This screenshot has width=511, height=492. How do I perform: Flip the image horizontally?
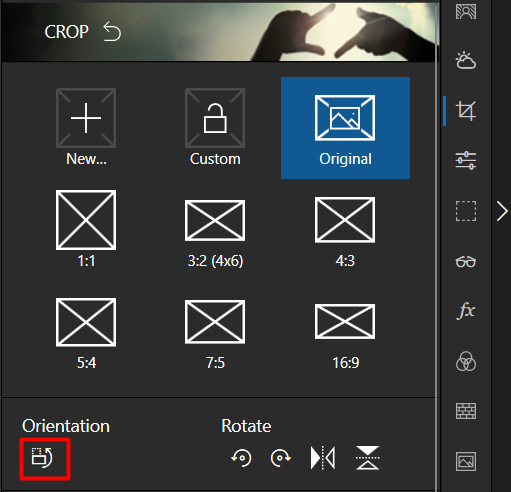(323, 458)
